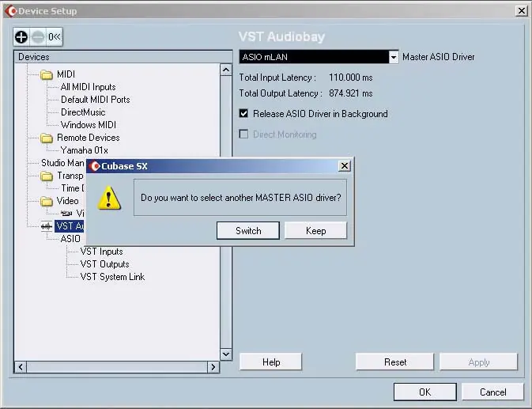Select VST Inputs in device tree
The height and width of the screenshot is (409, 532).
click(x=101, y=252)
